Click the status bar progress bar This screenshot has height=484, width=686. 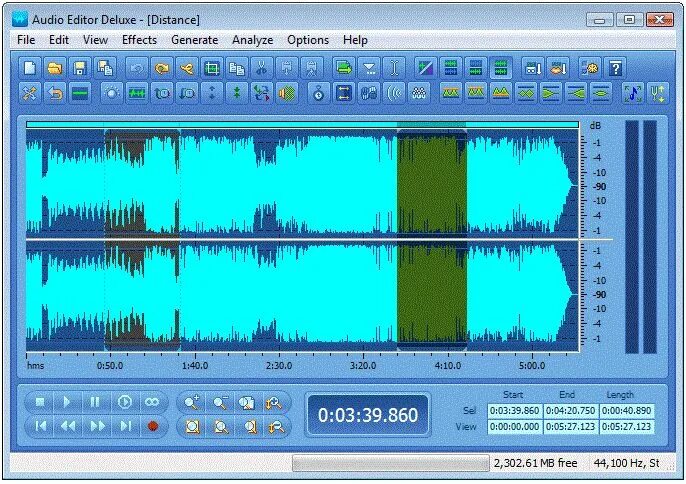pyautogui.click(x=391, y=463)
